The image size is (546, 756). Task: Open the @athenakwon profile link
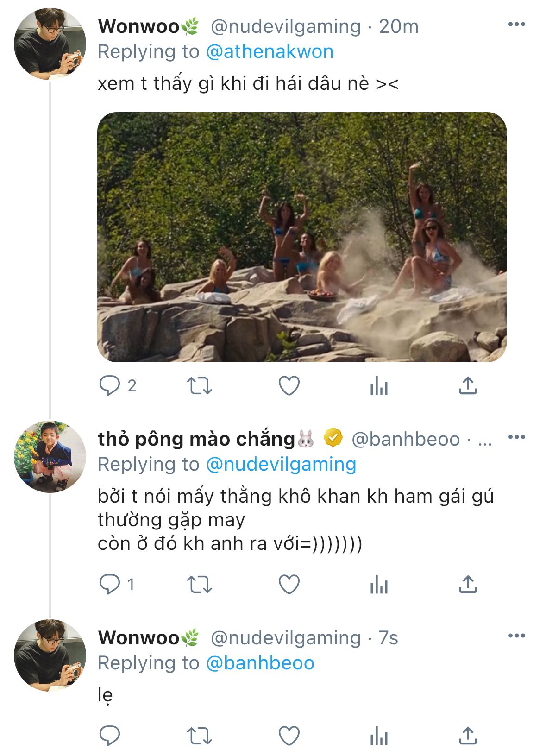pyautogui.click(x=269, y=52)
